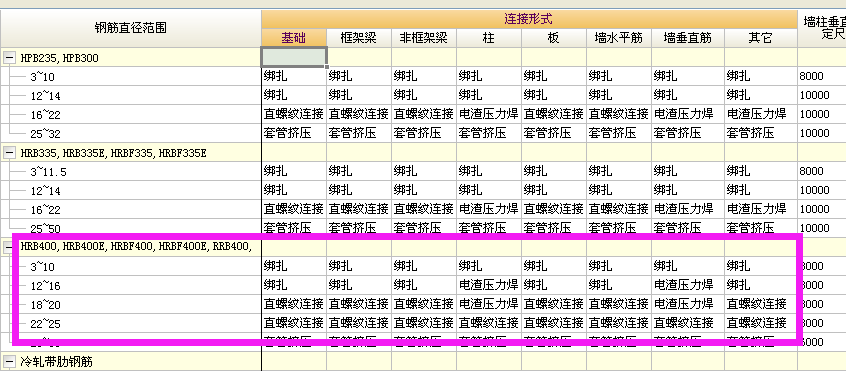The width and height of the screenshot is (846, 371).
Task: Click 直螺纹连接 in 框架梁 column of HRB335 16~22 row
Action: point(359,209)
